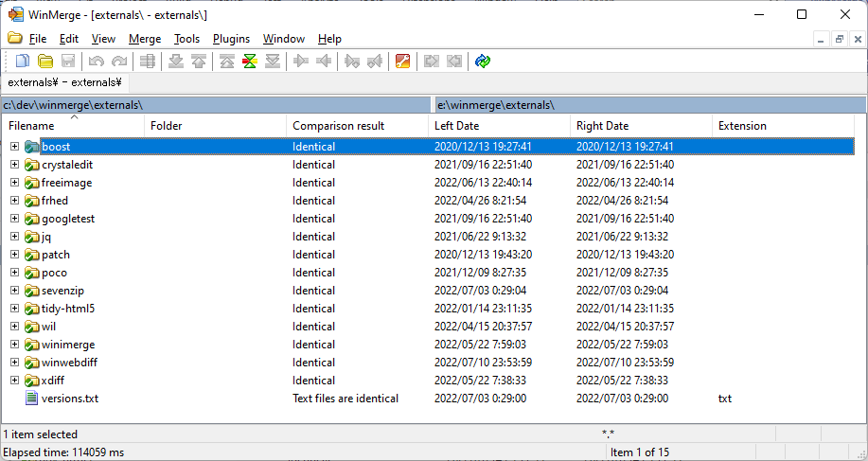Click the All Right toolbar icon
The width and height of the screenshot is (868, 461).
tap(432, 61)
